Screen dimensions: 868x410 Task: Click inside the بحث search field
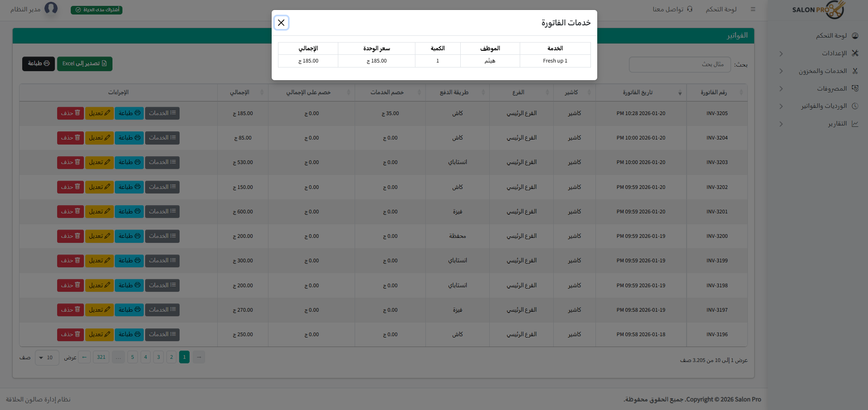pos(679,64)
